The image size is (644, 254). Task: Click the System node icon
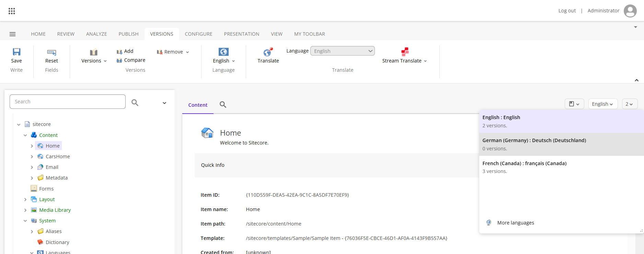pyautogui.click(x=34, y=220)
